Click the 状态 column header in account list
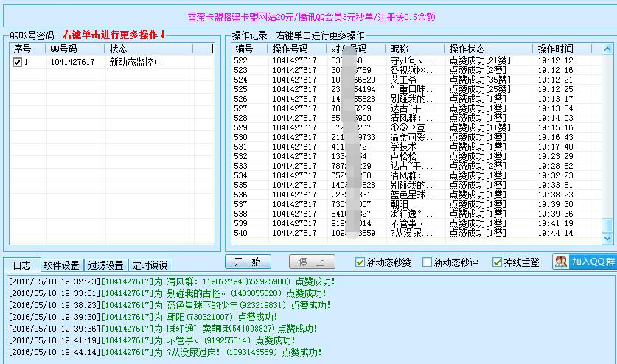This screenshot has height=364, width=617. pyautogui.click(x=149, y=49)
